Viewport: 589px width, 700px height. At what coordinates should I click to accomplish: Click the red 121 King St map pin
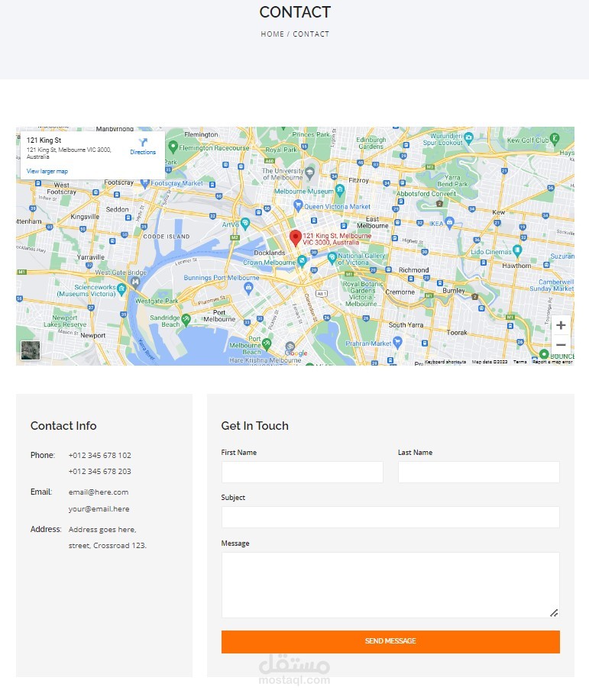click(x=295, y=237)
